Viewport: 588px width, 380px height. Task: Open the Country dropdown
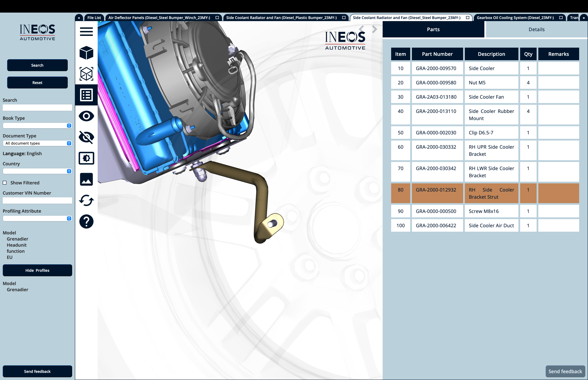pyautogui.click(x=37, y=171)
